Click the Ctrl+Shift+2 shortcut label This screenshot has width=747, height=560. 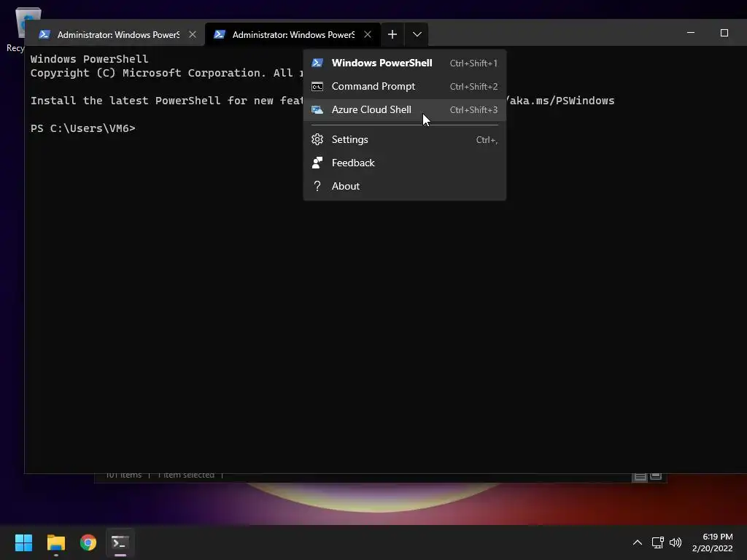pyautogui.click(x=473, y=86)
